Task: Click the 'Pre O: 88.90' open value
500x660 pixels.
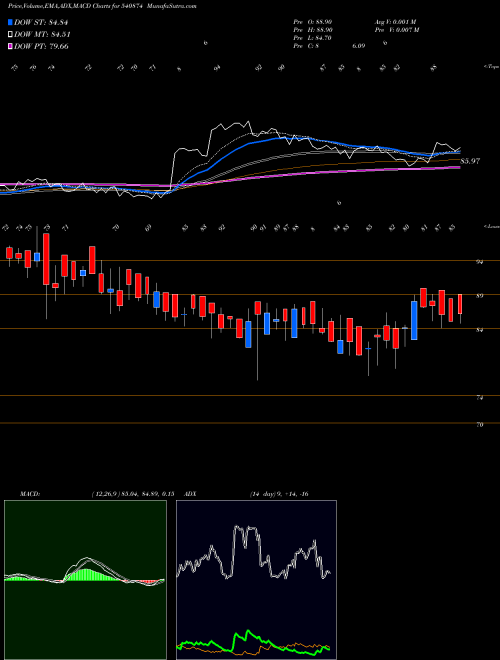Action: click(313, 21)
